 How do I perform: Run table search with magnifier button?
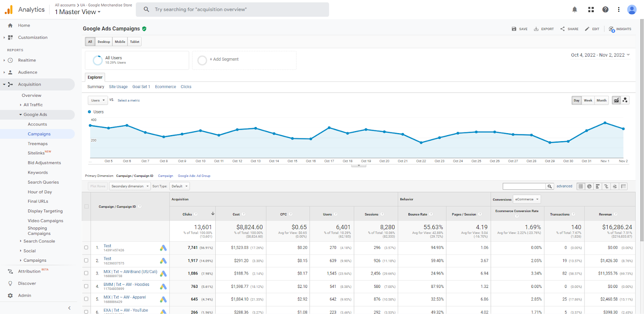(x=549, y=186)
